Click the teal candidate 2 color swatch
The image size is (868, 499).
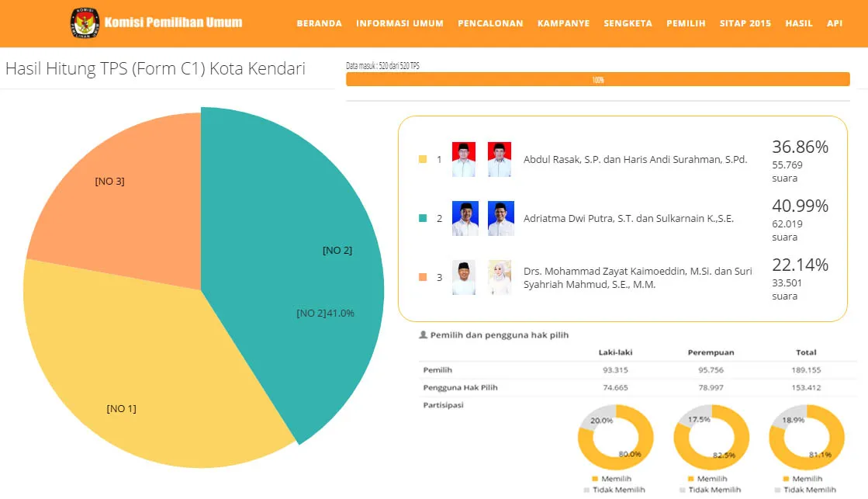(423, 218)
